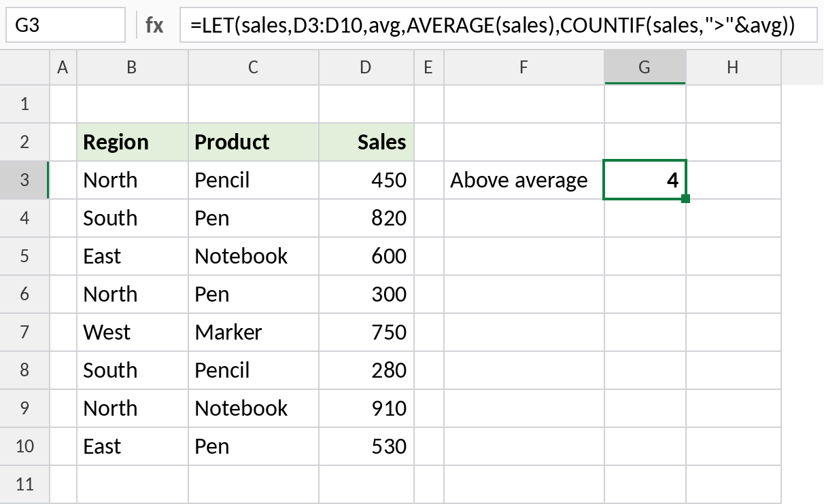This screenshot has width=824, height=504.
Task: Select the East cell in row 5
Action: (133, 256)
